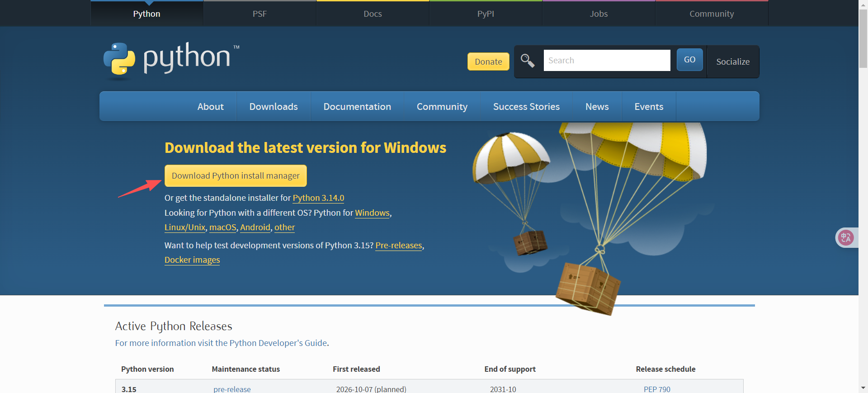
Task: Follow the Linux/Unix download link
Action: pyautogui.click(x=184, y=227)
